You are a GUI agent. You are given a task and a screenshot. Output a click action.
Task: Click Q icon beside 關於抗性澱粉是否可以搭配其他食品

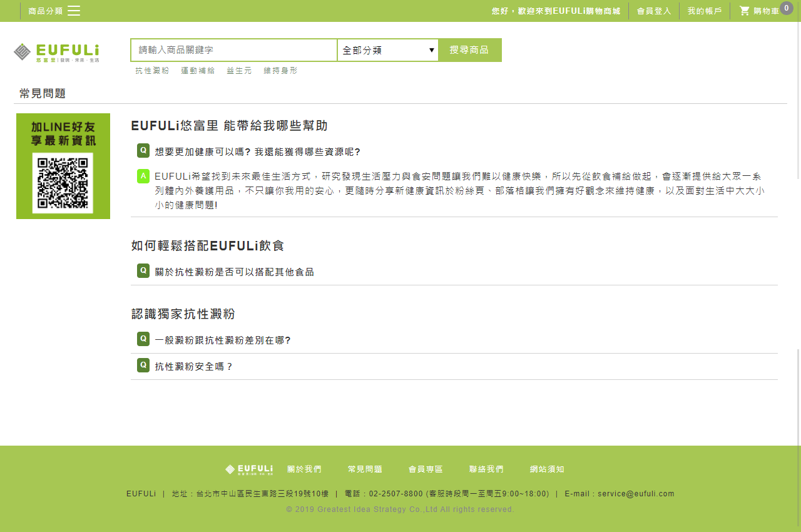pyautogui.click(x=143, y=270)
